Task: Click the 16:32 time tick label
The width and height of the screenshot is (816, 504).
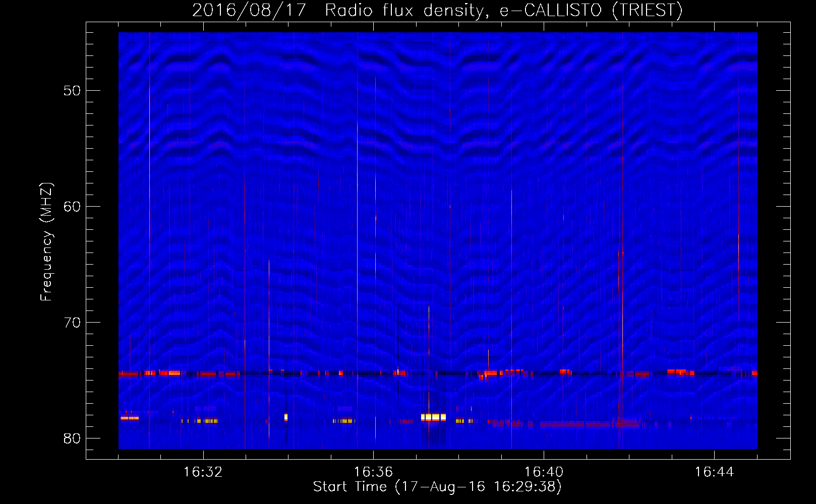Action: 203,472
